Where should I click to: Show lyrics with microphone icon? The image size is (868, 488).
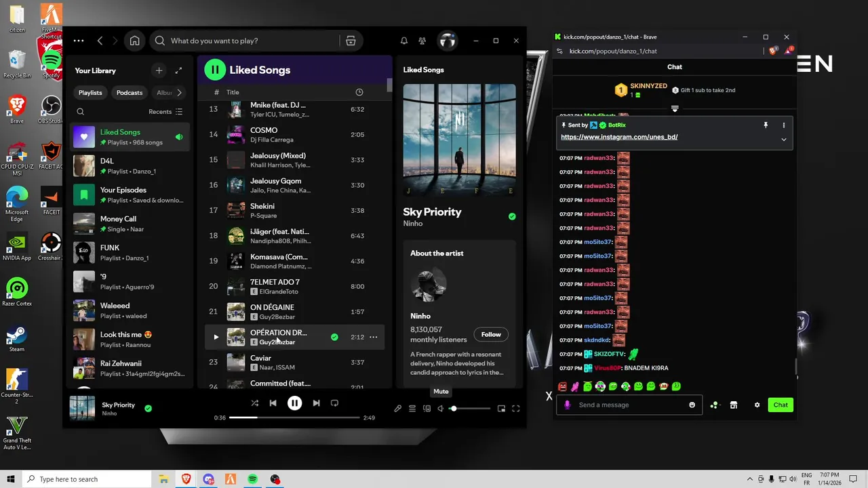click(398, 409)
